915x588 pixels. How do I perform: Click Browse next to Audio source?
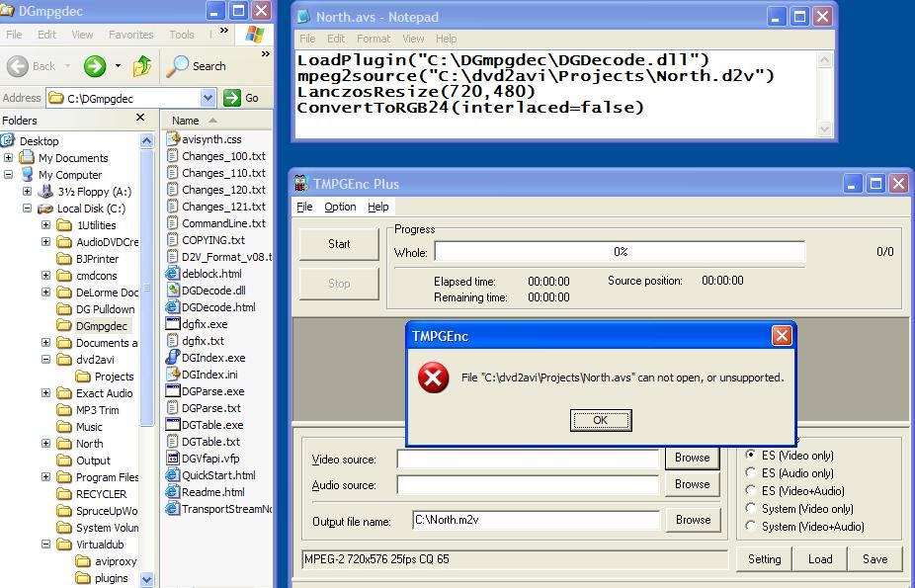(x=692, y=484)
